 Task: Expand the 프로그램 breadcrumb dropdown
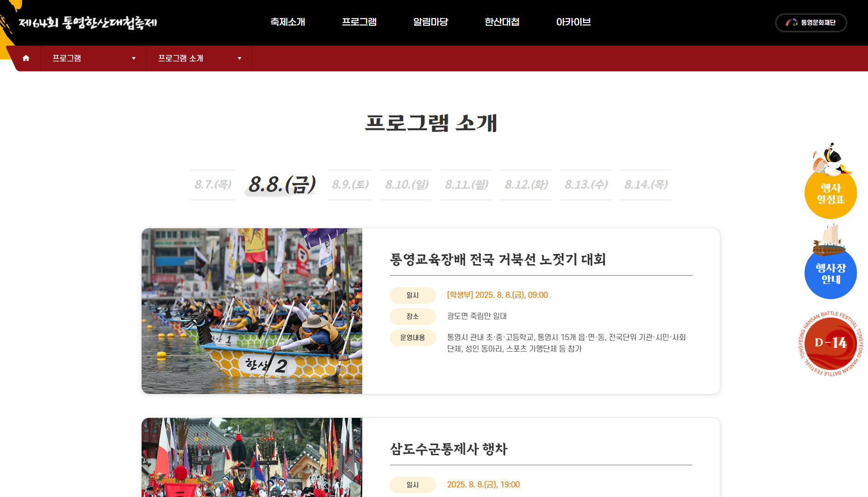94,58
